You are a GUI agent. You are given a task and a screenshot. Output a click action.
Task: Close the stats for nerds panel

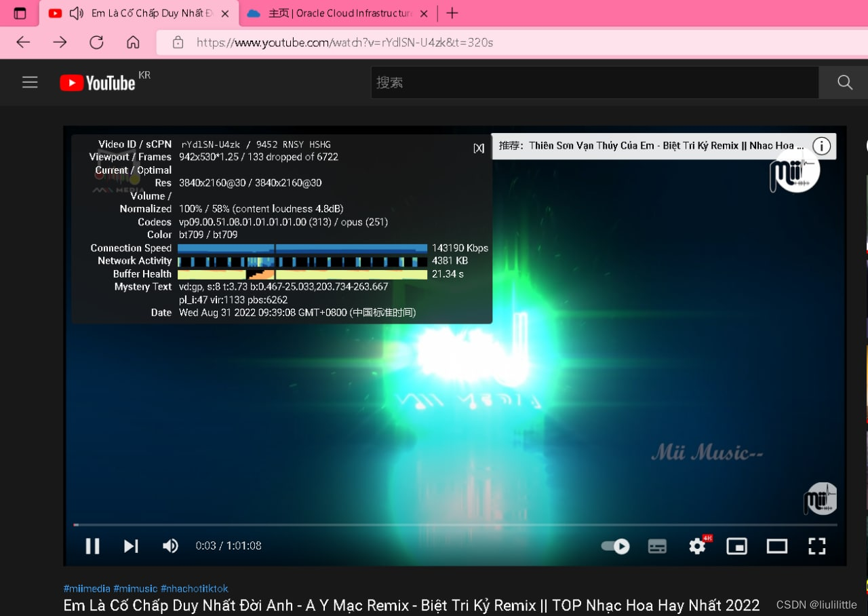click(x=479, y=148)
